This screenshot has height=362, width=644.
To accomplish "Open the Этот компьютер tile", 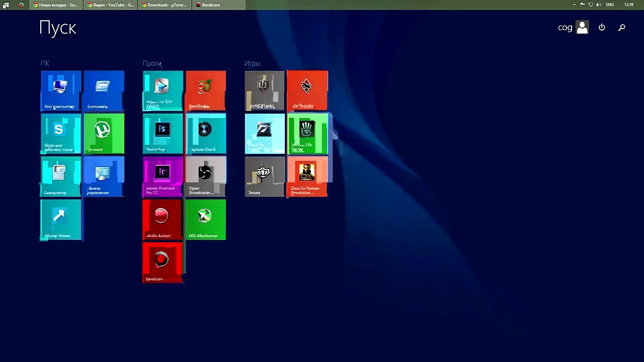I will (61, 90).
